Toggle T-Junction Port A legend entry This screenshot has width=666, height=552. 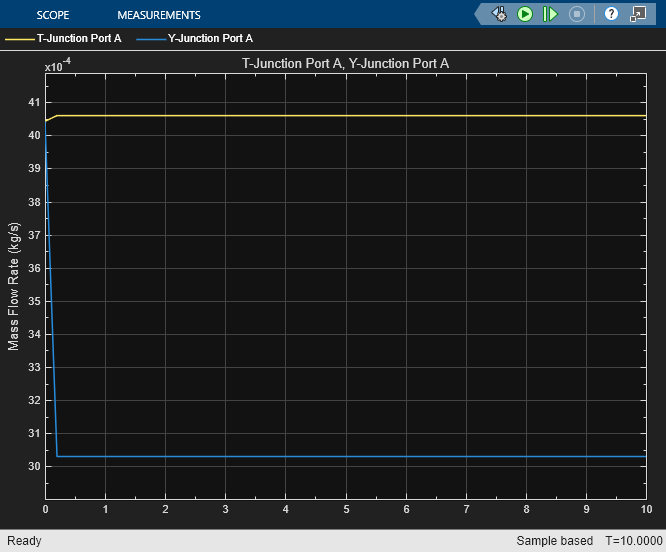point(78,38)
